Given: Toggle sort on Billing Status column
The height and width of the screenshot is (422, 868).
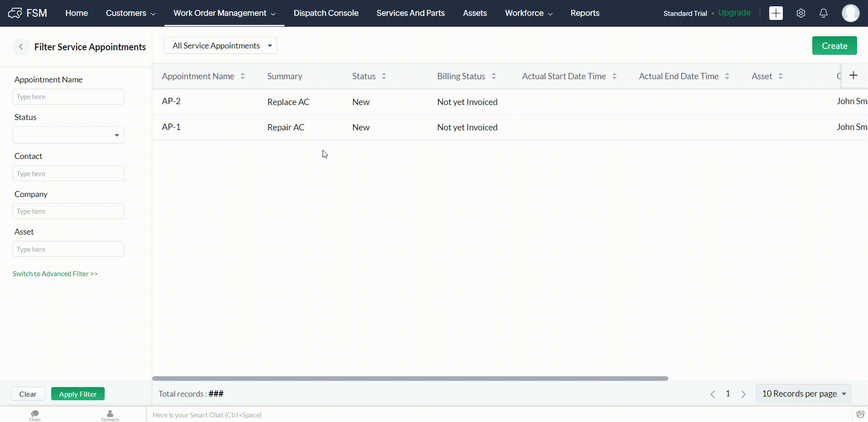Looking at the screenshot, I should coord(493,77).
